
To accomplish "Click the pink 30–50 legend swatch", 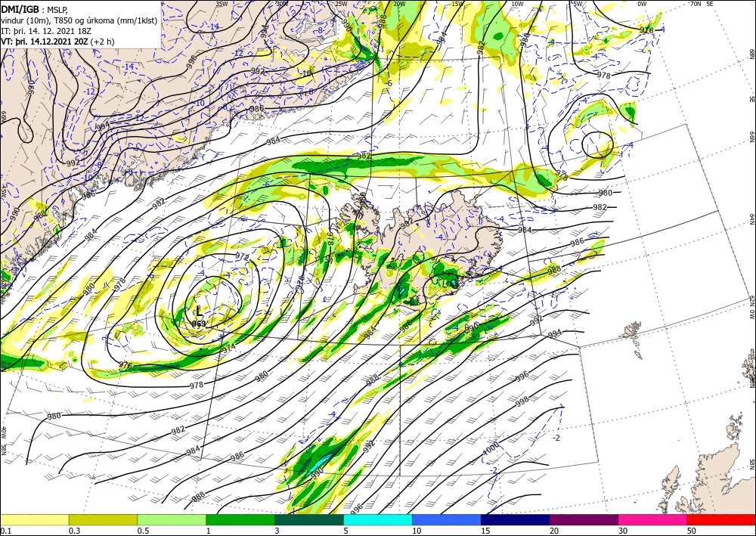I will [x=653, y=519].
